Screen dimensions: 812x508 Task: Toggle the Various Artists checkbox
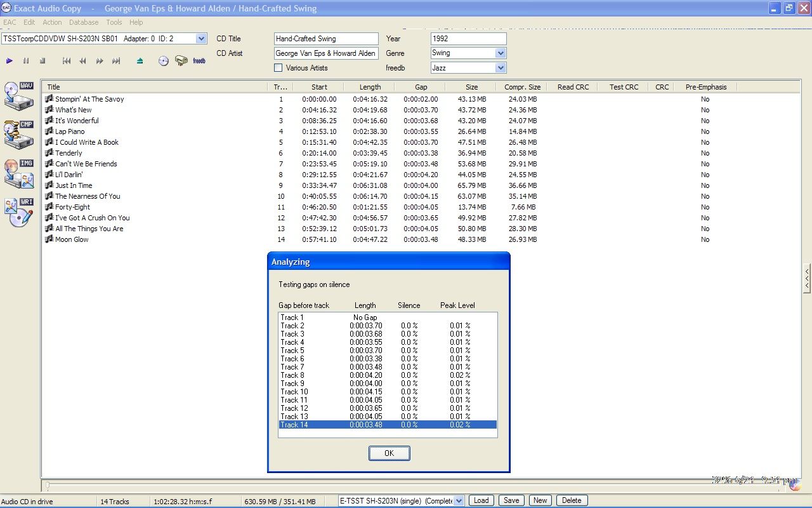278,68
